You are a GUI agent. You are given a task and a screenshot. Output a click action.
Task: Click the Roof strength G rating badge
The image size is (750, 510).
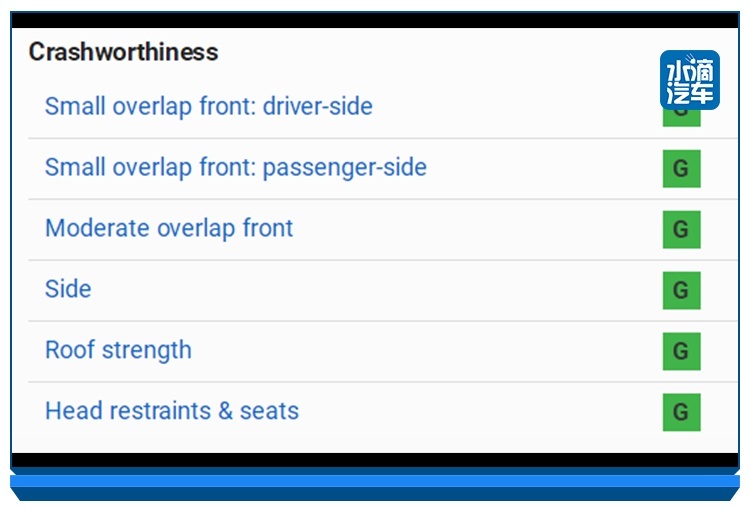(682, 351)
